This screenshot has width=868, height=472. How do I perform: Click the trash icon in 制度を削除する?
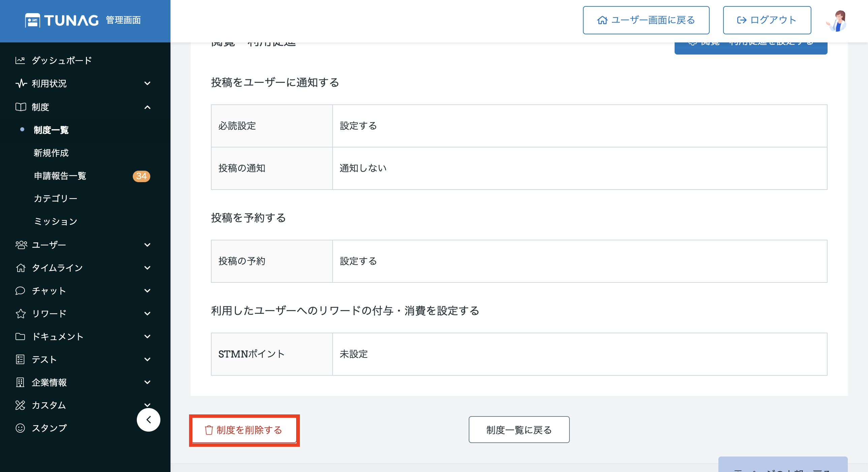coord(209,430)
